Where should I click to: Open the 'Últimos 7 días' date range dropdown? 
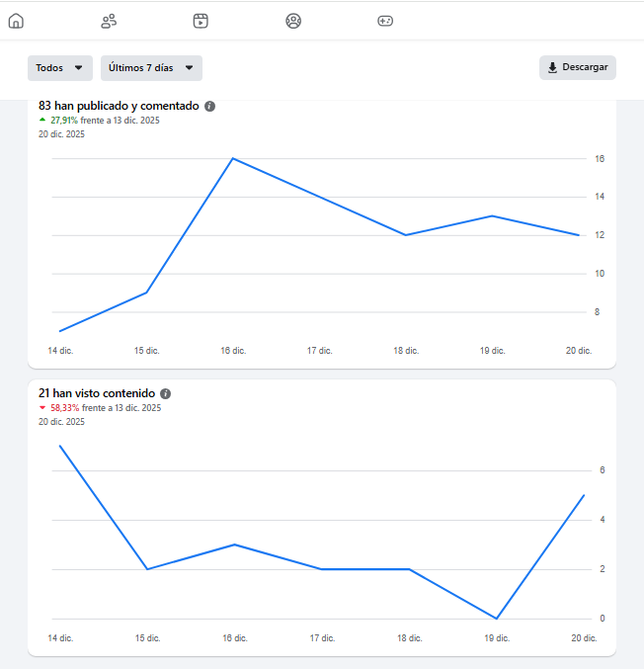click(151, 68)
